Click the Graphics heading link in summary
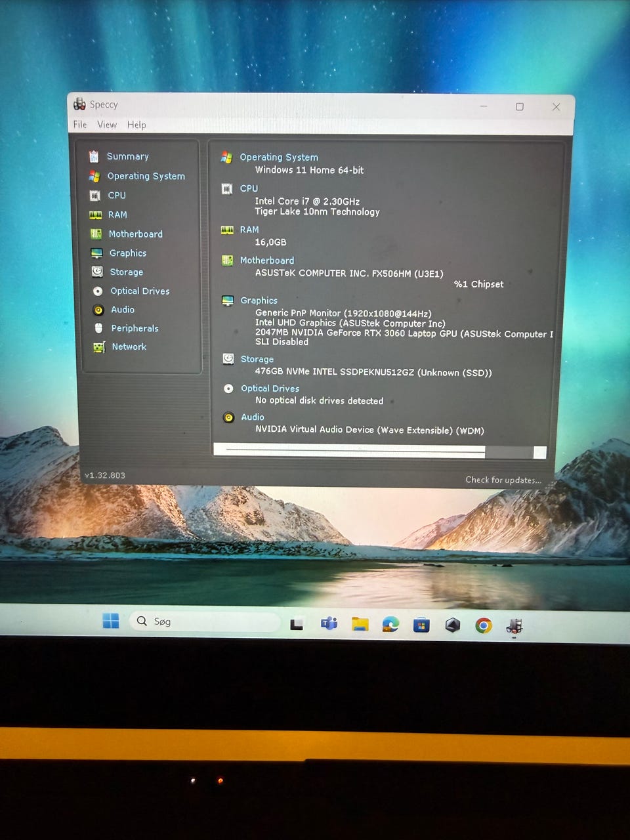The image size is (630, 840). (259, 301)
